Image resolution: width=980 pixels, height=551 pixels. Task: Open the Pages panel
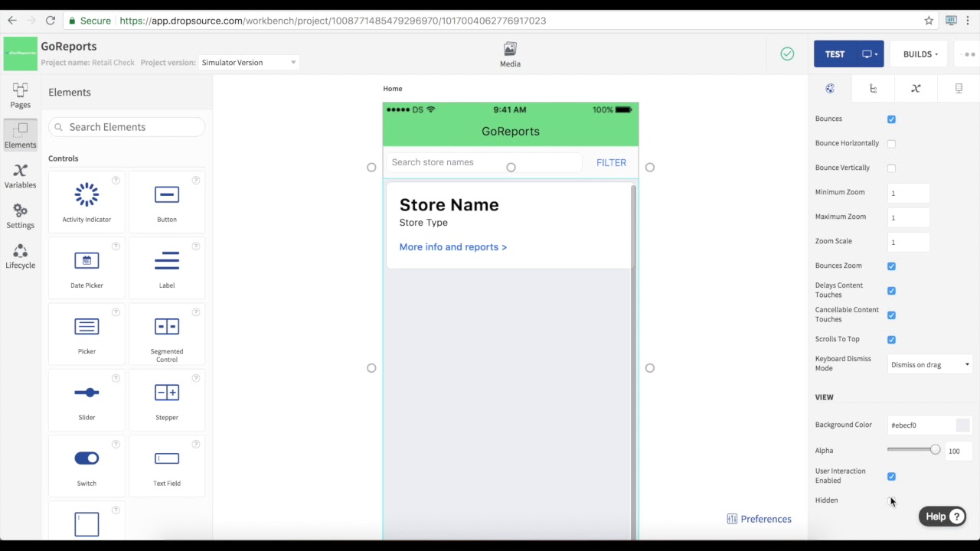pyautogui.click(x=20, y=96)
